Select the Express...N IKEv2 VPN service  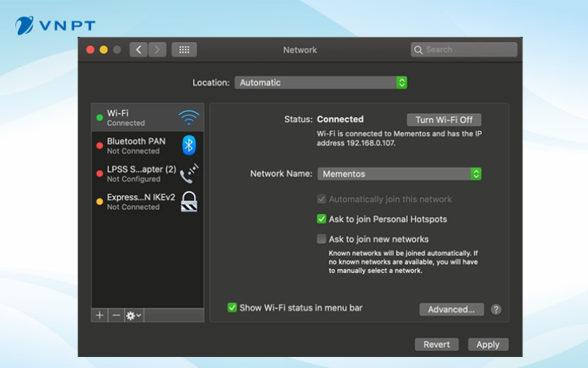(148, 202)
